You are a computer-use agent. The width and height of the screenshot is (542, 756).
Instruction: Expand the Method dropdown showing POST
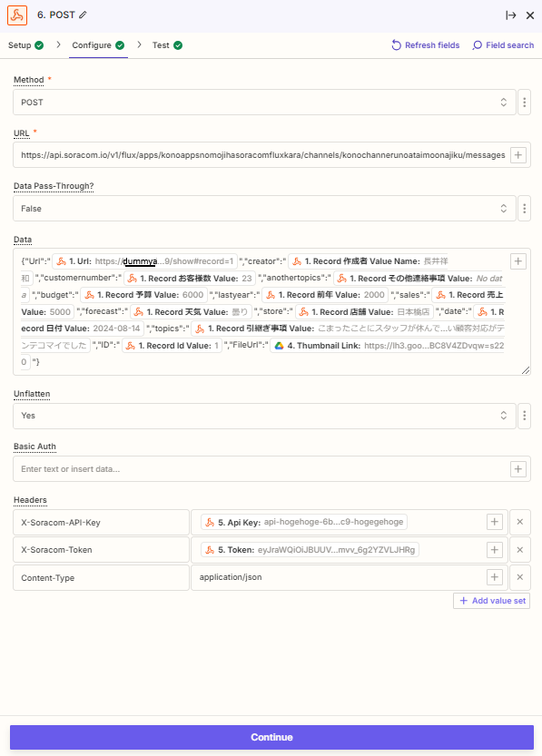point(264,103)
